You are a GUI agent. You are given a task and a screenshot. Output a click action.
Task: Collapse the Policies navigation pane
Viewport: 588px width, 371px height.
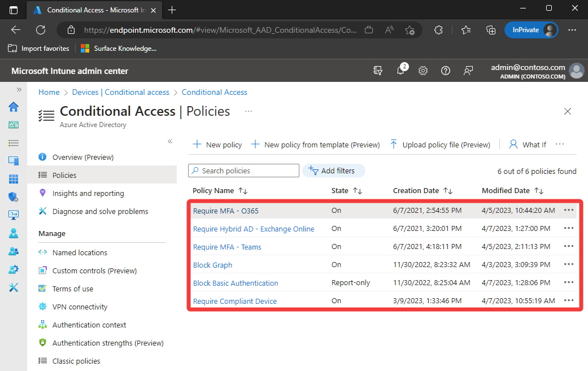pos(169,142)
